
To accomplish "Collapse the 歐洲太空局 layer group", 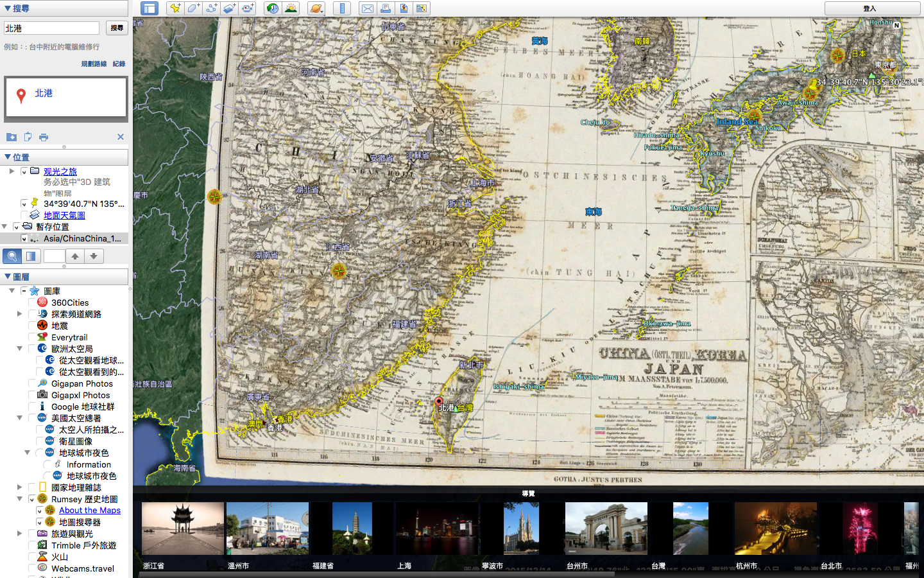I will point(19,349).
